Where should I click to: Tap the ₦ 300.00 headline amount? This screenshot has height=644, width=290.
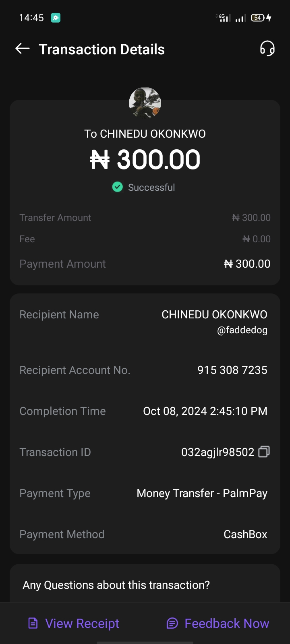(145, 159)
